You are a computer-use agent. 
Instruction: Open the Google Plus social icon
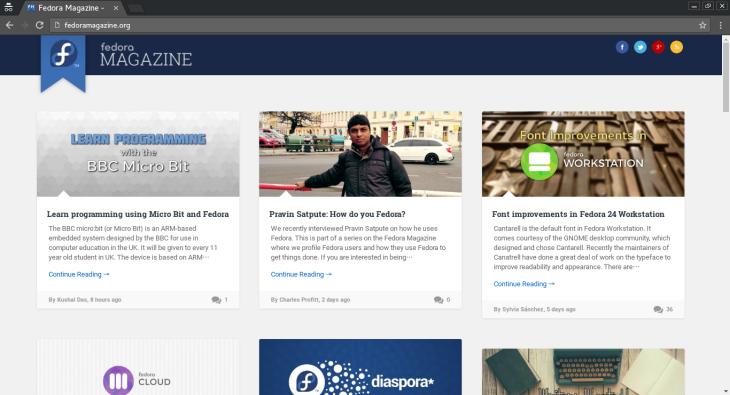coord(658,47)
